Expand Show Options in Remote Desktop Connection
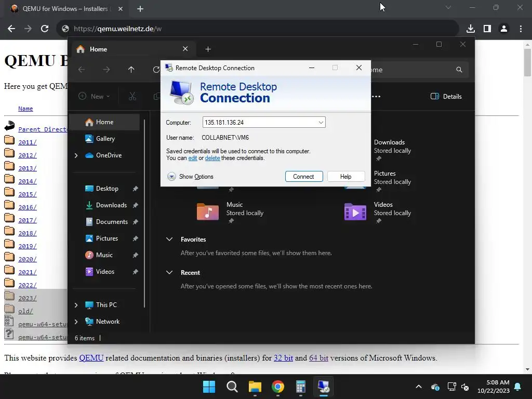 (190, 177)
